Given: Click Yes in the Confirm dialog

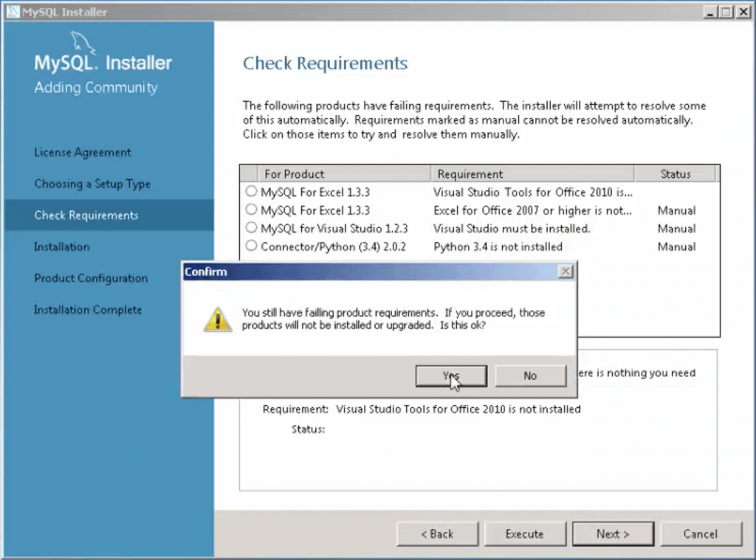Looking at the screenshot, I should point(450,376).
